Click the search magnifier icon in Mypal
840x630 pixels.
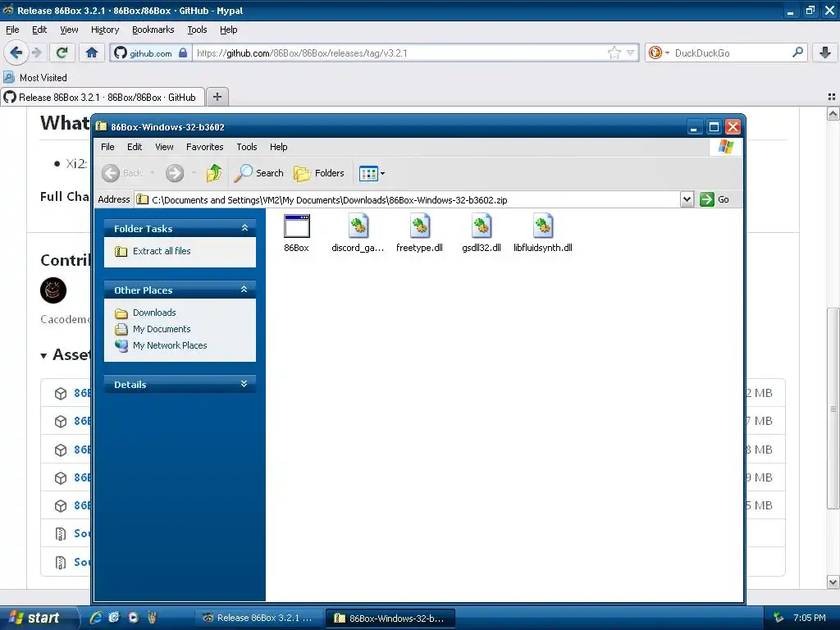797,52
